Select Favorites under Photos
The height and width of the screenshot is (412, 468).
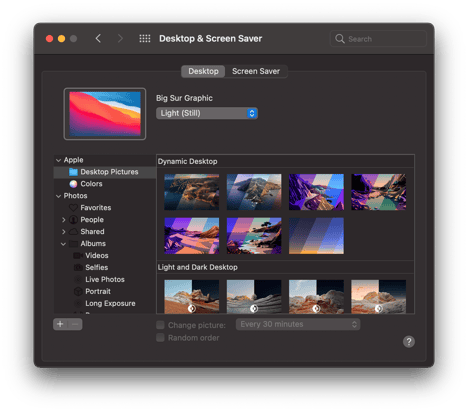105,208
